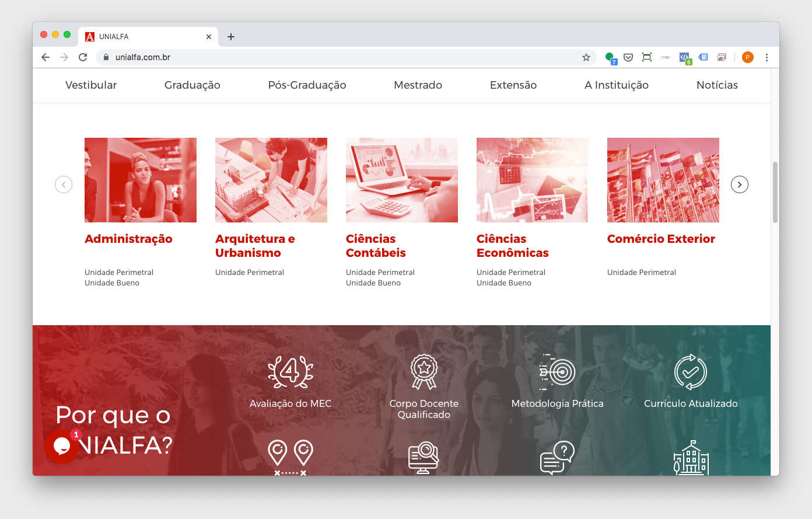Open the red chat bubble widget
This screenshot has width=812, height=519.
(61, 446)
